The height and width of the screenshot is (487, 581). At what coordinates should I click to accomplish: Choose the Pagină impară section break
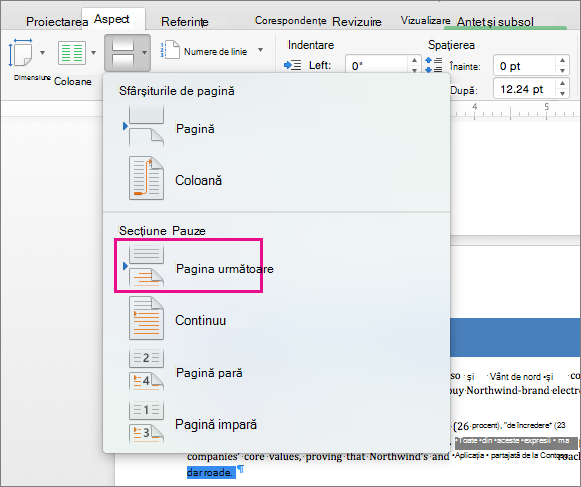click(216, 424)
